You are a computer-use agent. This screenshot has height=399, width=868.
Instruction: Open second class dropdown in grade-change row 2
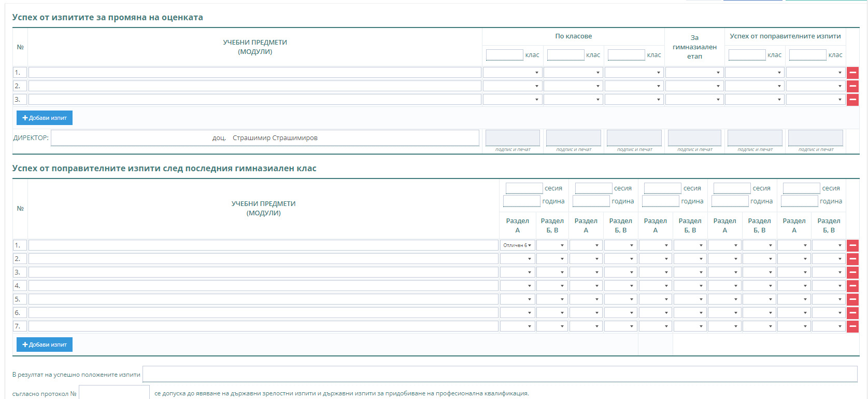(x=573, y=86)
